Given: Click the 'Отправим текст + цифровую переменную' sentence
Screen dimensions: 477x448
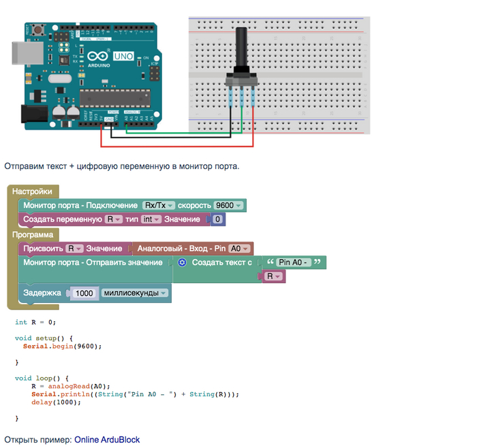Looking at the screenshot, I should pos(122,166).
